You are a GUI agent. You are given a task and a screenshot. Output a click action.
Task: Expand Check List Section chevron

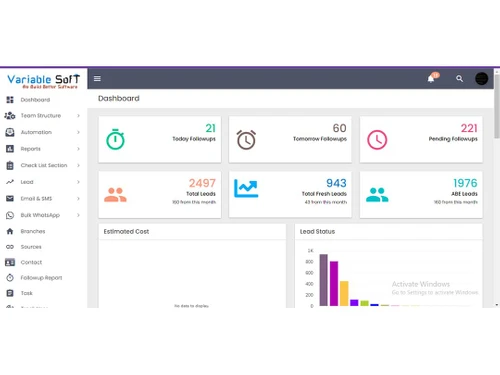click(x=79, y=165)
